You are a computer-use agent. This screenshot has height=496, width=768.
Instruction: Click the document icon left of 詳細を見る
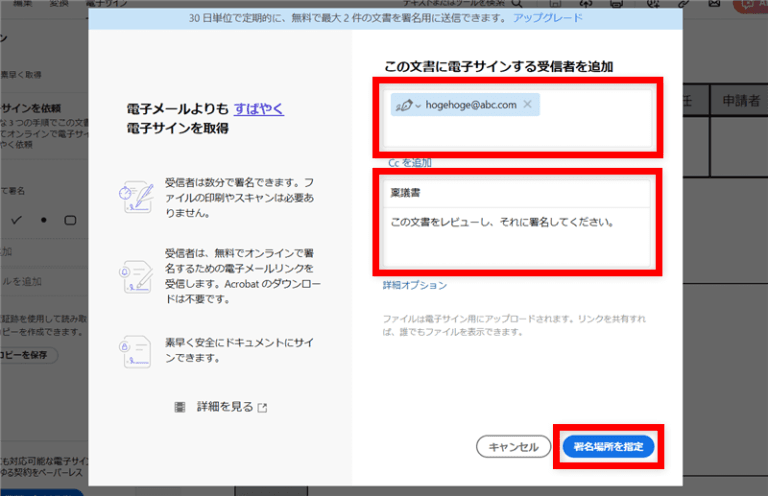pyautogui.click(x=180, y=407)
